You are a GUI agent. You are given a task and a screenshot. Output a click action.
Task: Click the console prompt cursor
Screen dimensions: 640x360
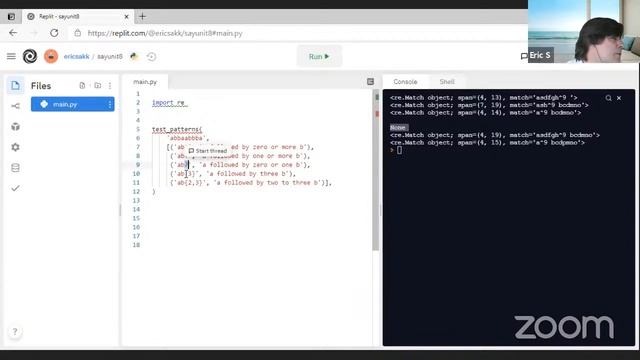coord(399,150)
